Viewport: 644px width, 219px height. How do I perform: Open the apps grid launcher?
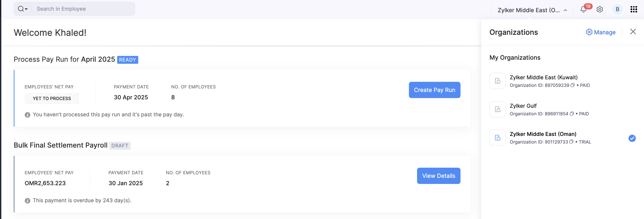point(634,9)
